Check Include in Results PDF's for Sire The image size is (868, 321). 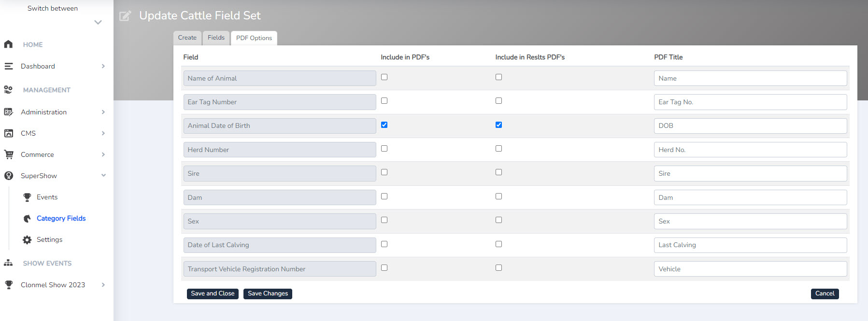click(x=498, y=172)
